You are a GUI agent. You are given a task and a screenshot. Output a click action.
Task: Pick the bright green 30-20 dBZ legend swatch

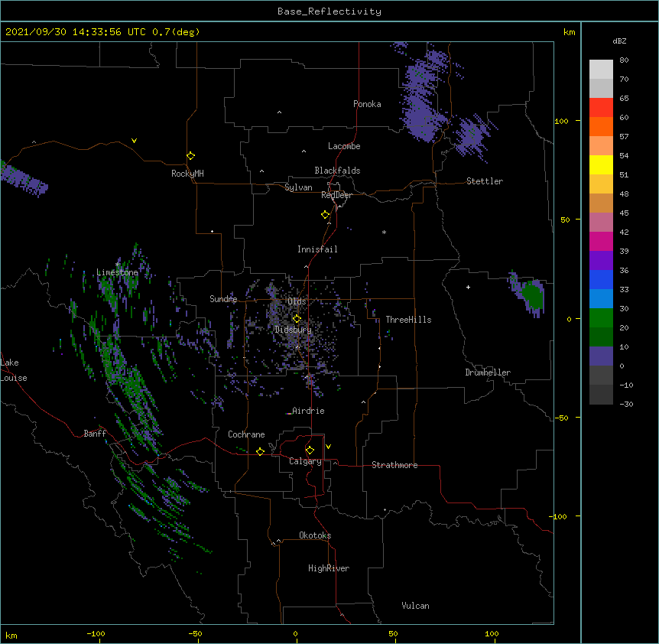click(x=601, y=318)
